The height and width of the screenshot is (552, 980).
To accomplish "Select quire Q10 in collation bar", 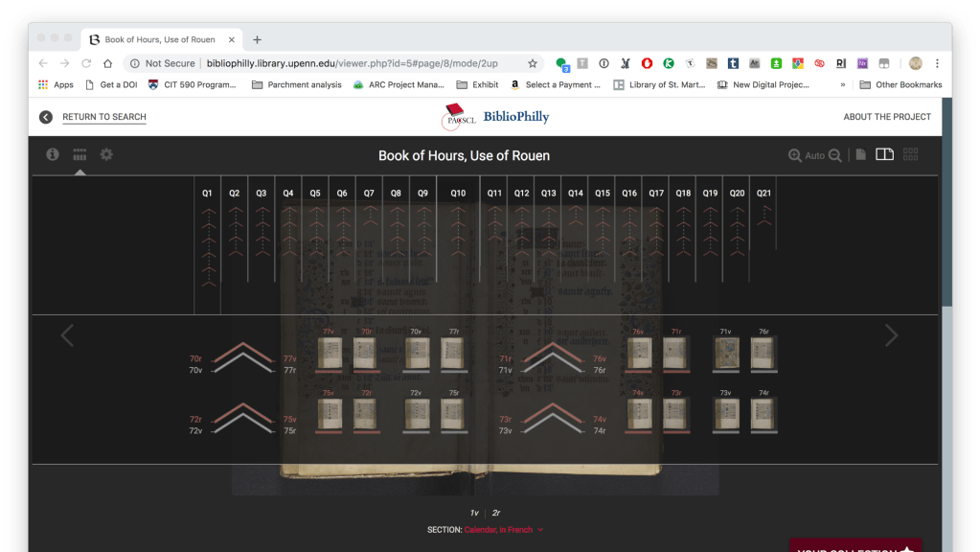I will pos(458,194).
